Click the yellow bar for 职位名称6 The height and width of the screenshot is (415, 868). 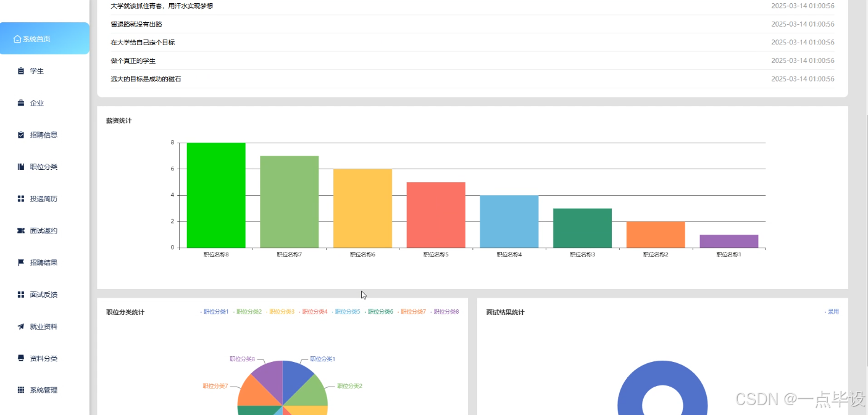pos(363,208)
